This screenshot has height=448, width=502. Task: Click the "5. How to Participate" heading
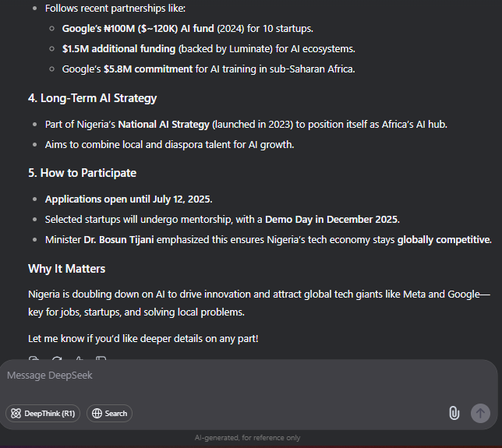click(83, 173)
